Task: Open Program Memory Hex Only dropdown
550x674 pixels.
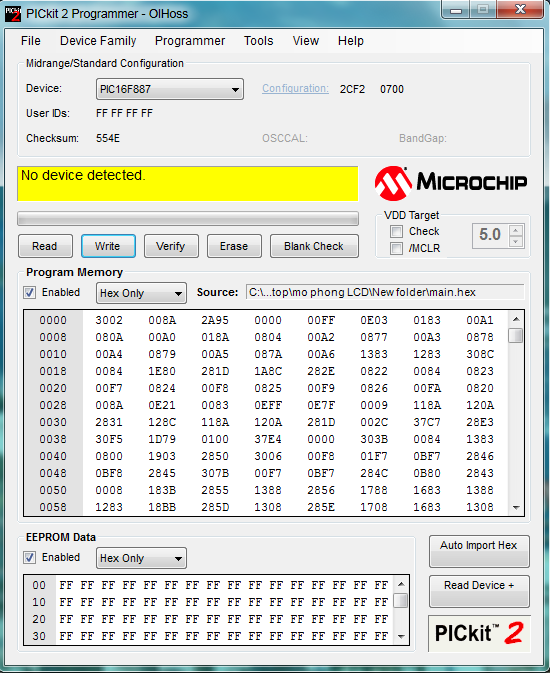Action: (141, 293)
